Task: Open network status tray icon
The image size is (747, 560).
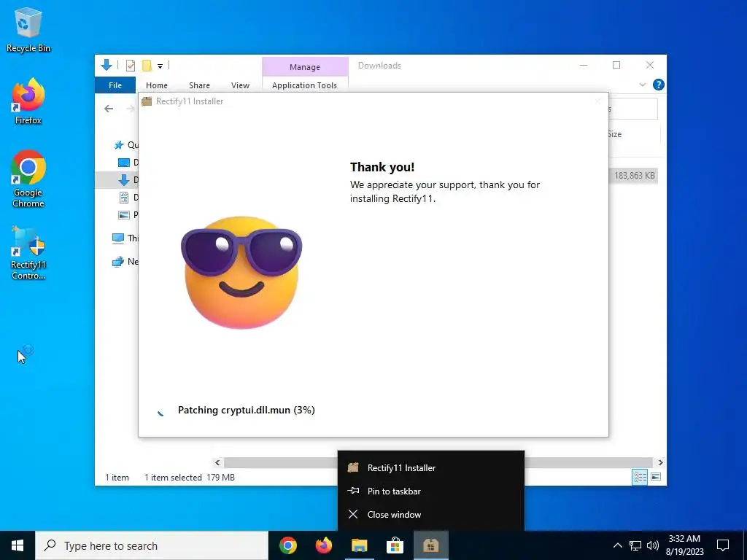Action: pos(635,545)
